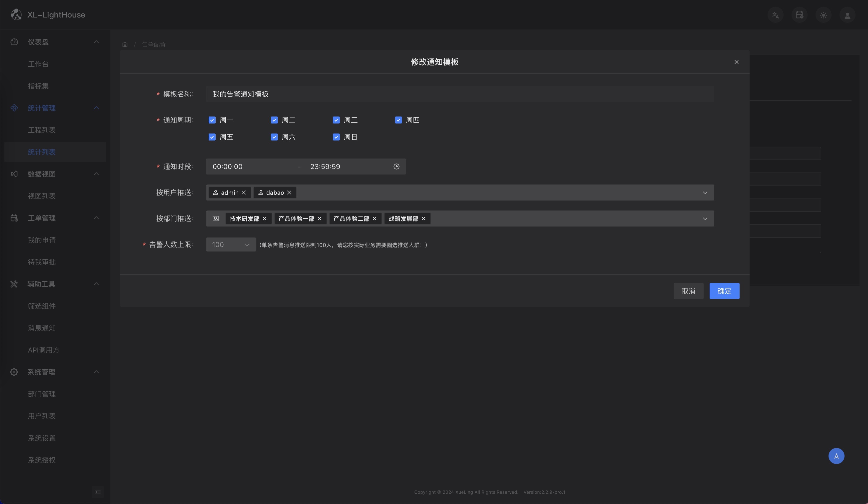The height and width of the screenshot is (504, 868).
Task: Click the 告警配置 breadcrumb link
Action: pos(154,44)
